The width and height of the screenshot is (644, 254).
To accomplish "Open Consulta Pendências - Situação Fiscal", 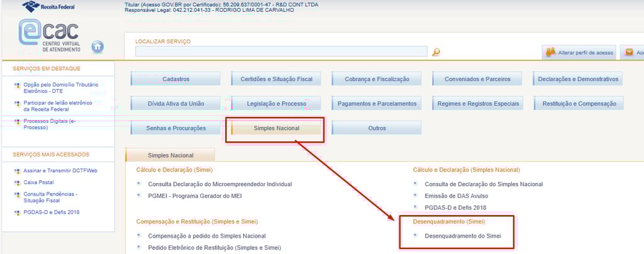I will click(x=50, y=197).
